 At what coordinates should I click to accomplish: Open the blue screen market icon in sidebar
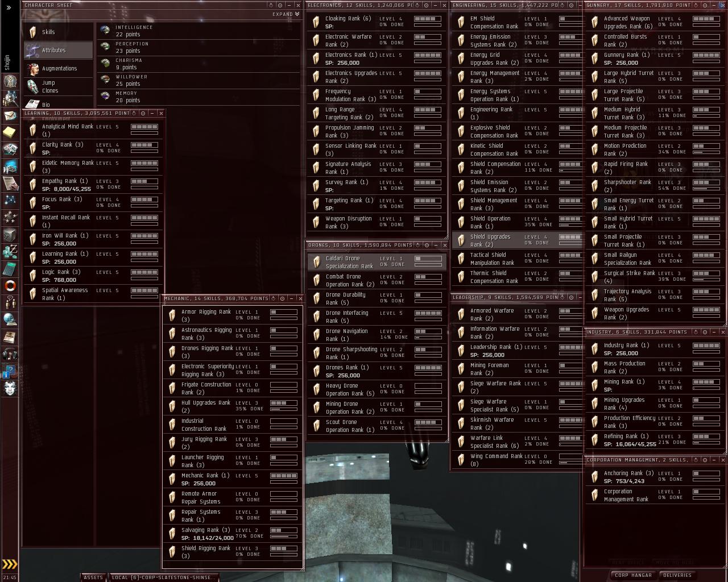(x=10, y=167)
